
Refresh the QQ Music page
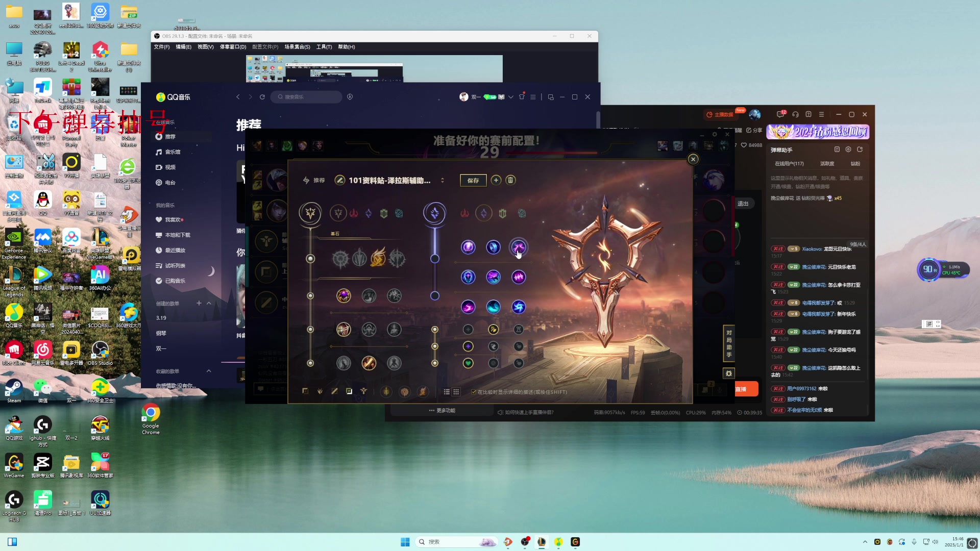[262, 97]
